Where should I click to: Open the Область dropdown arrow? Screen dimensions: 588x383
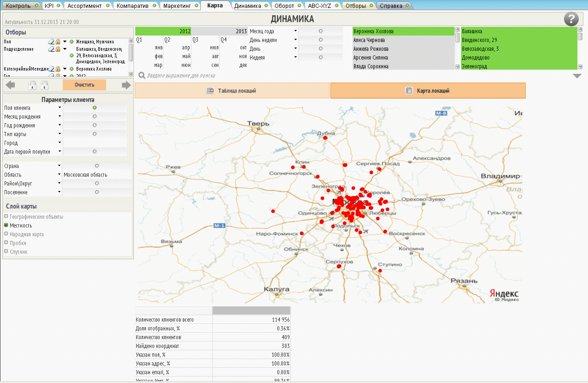click(60, 174)
